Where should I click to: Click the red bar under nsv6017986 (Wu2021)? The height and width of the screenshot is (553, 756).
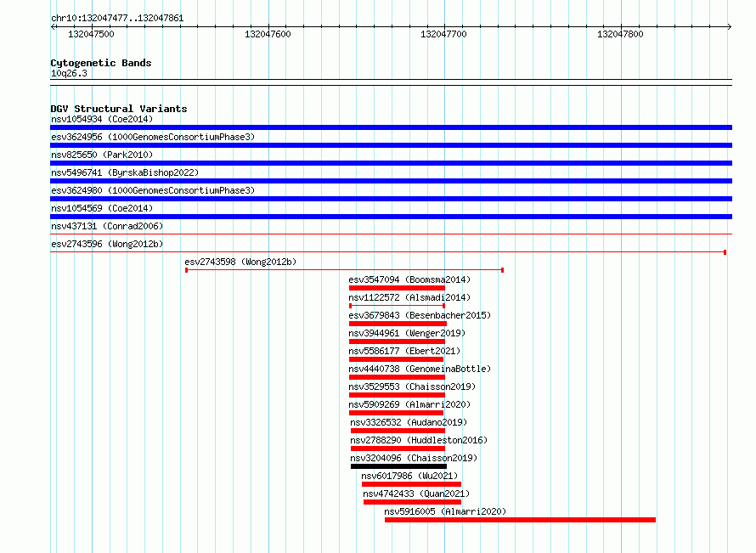point(411,484)
